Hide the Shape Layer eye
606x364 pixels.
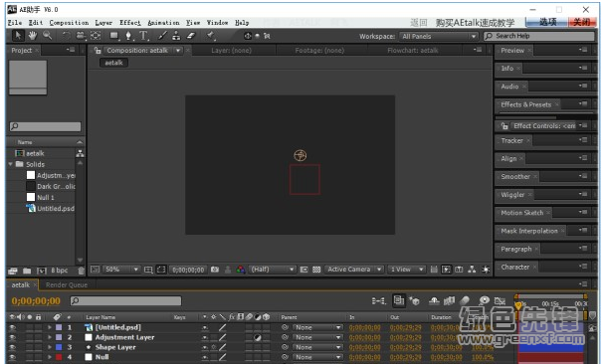[x=12, y=347]
